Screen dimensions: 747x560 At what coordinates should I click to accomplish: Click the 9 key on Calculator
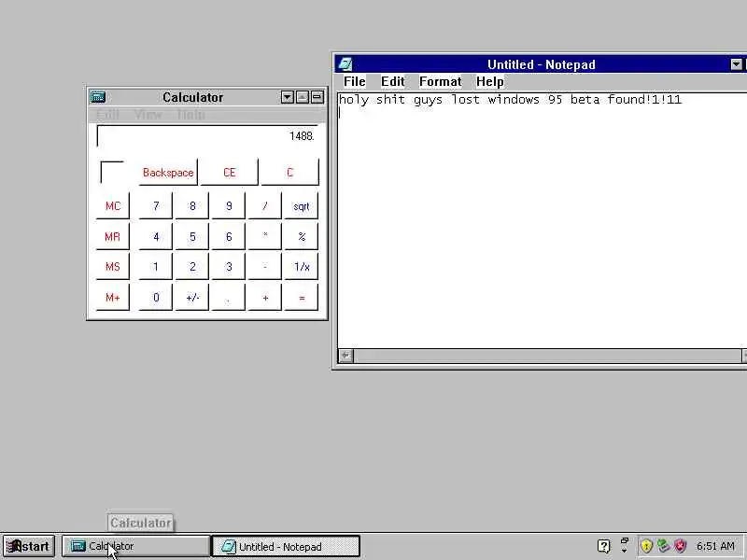229,205
